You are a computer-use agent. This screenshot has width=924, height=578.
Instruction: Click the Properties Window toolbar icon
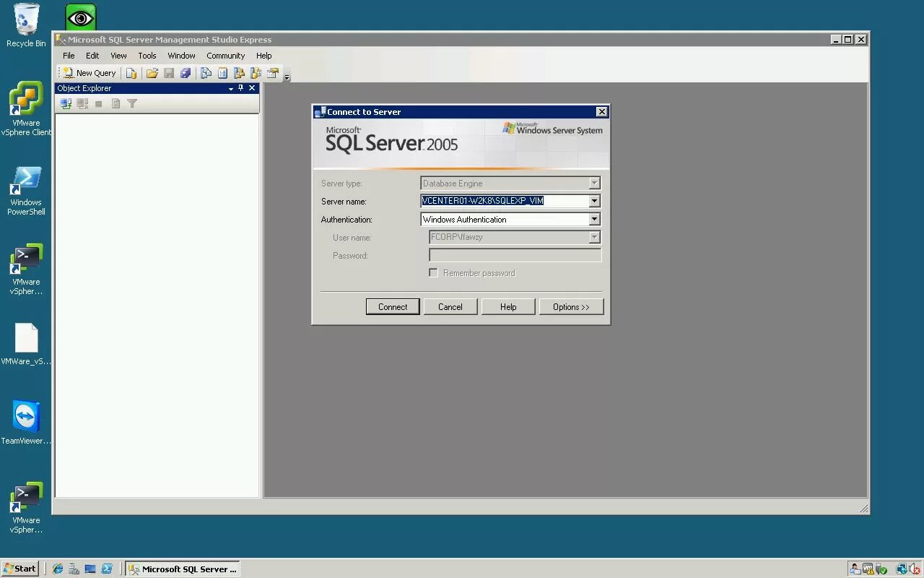coord(272,73)
